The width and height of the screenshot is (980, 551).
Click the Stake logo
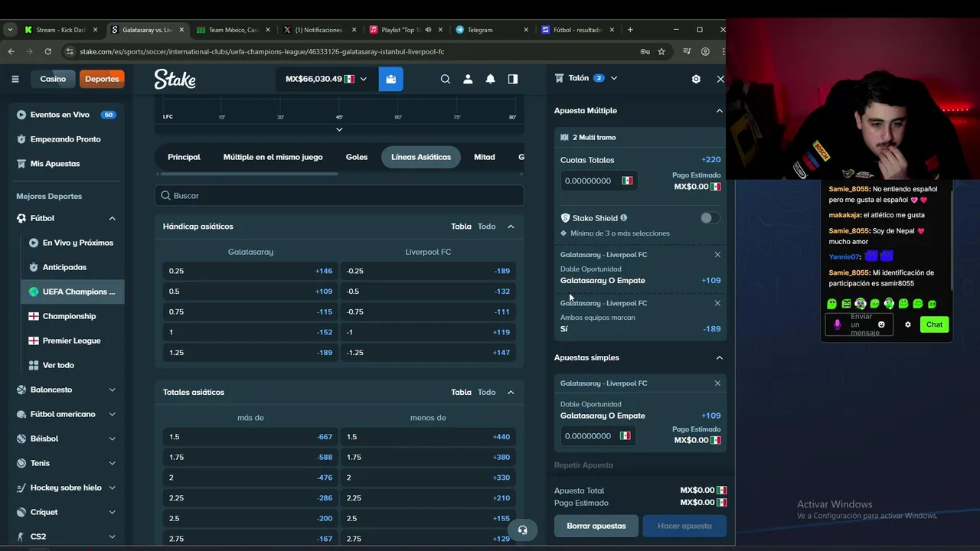click(x=175, y=79)
